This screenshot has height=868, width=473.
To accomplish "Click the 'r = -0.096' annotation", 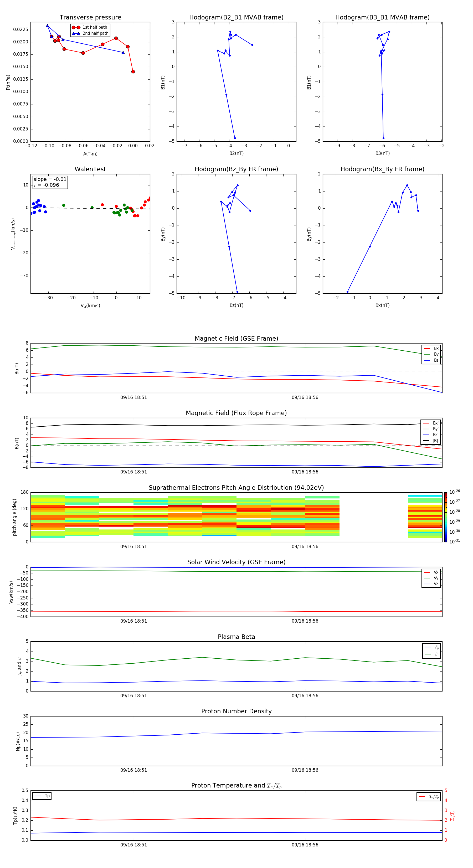I will tap(46, 185).
